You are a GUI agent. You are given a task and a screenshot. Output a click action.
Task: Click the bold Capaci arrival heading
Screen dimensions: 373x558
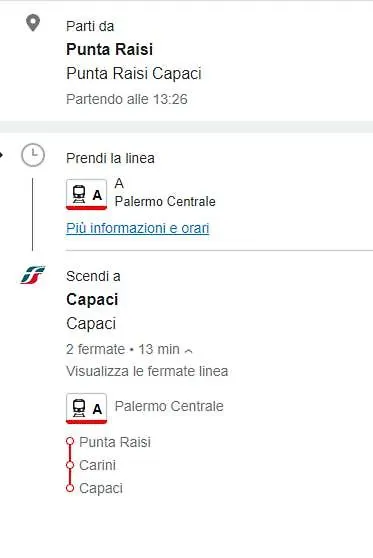click(92, 300)
